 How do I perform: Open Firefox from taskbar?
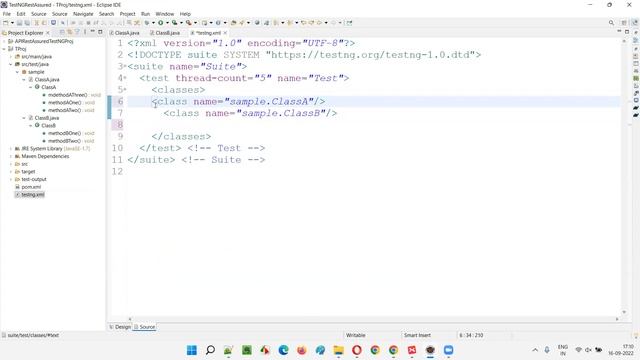[x=302, y=350]
